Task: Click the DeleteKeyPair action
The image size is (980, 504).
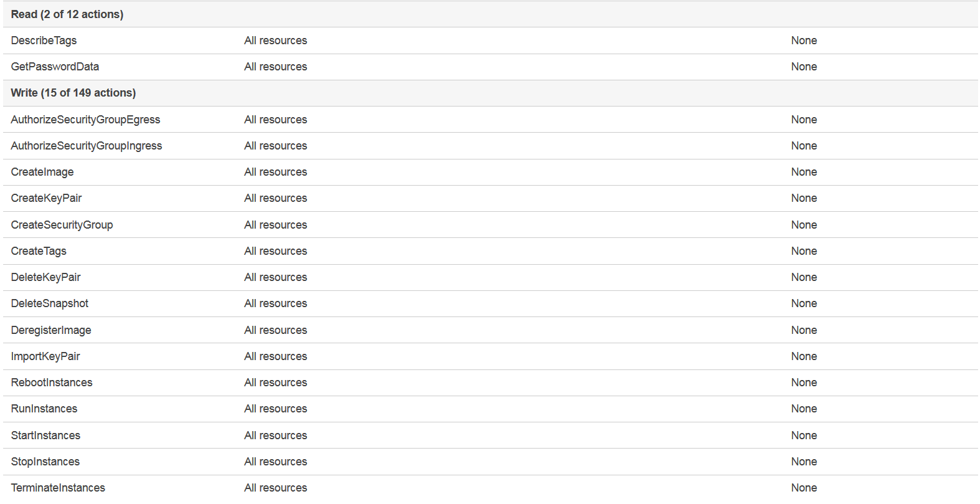Action: [45, 277]
